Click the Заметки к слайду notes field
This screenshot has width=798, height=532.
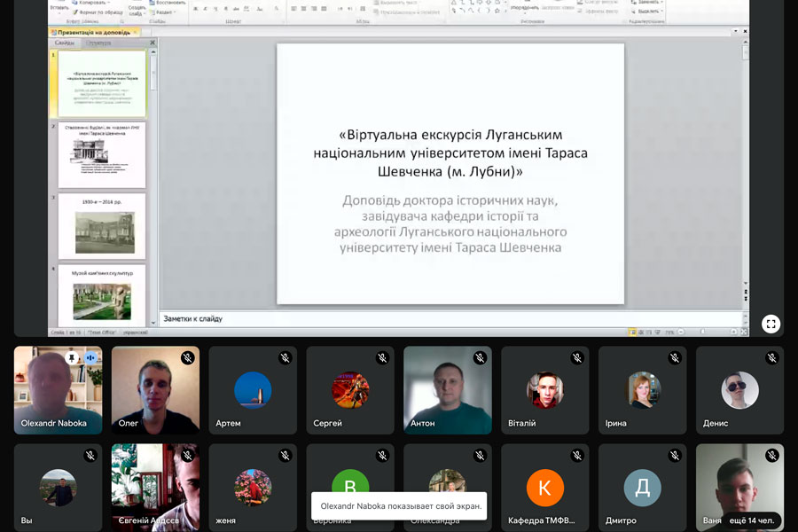click(x=443, y=318)
